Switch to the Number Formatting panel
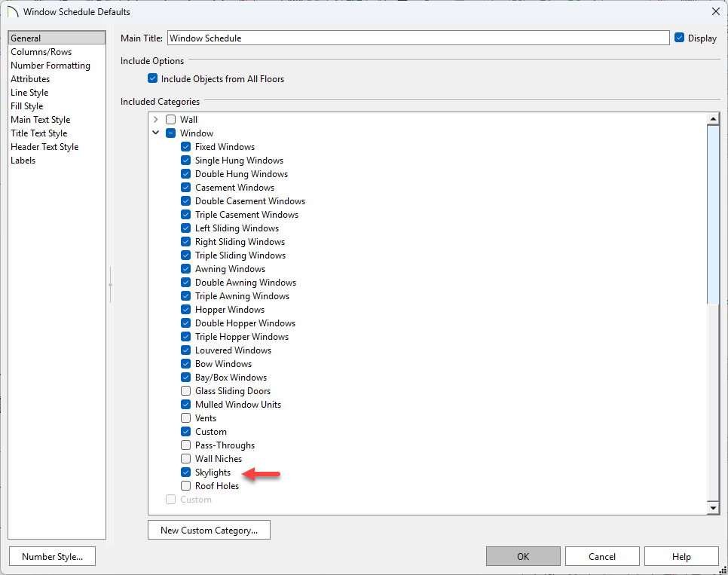This screenshot has height=575, width=728. (x=50, y=66)
